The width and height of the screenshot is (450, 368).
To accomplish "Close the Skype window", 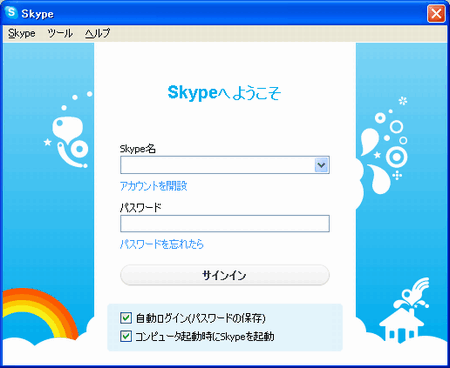I will (436, 14).
